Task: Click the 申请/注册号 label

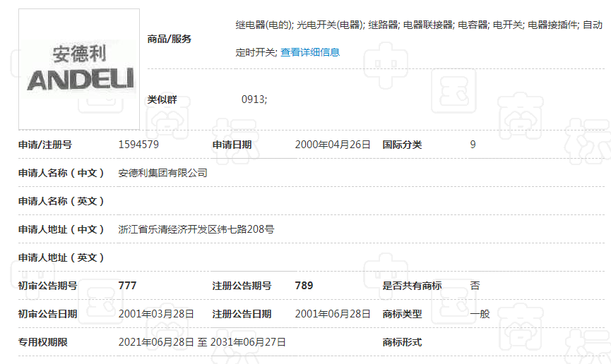Action: [45, 145]
